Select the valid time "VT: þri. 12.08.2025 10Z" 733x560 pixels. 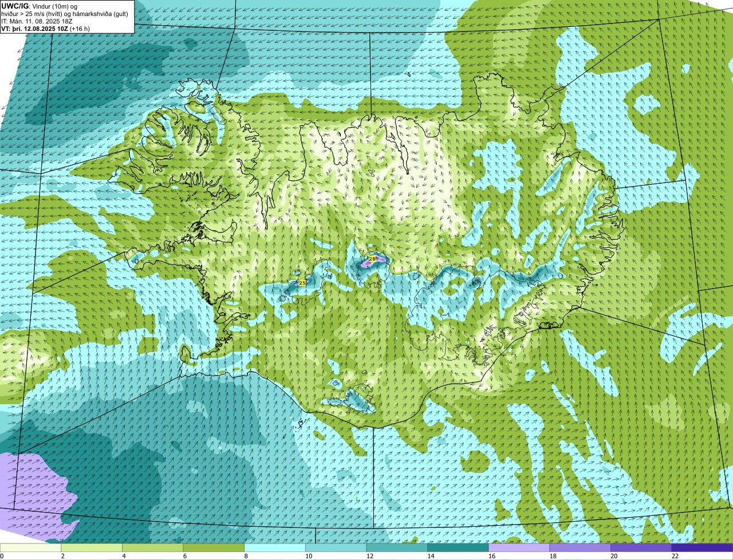[35, 29]
